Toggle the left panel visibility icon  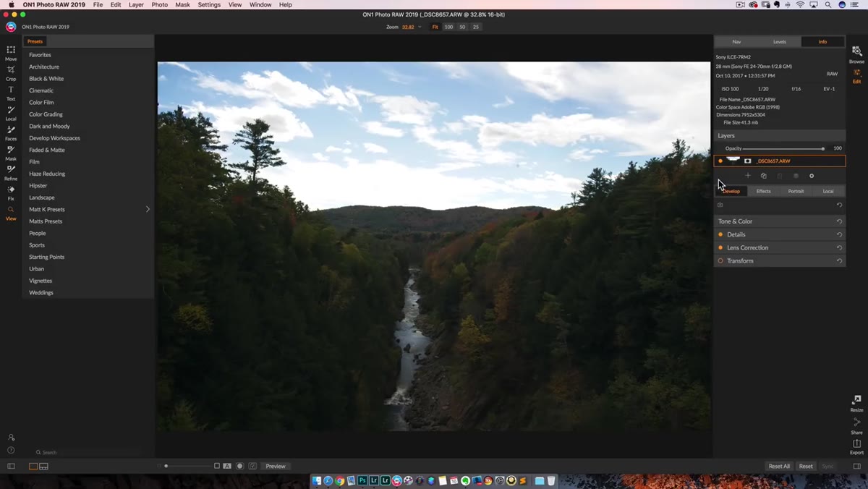(x=11, y=467)
